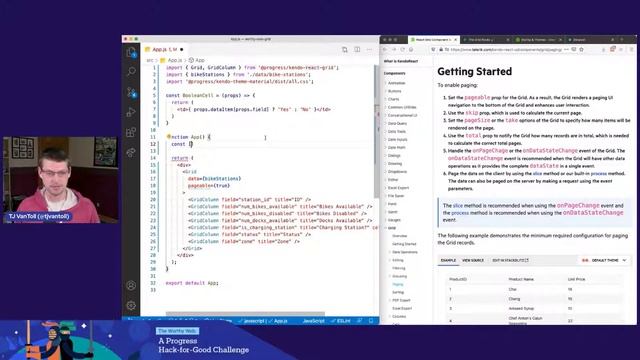
Task: Expand Animation in docs sidebar
Action: (396, 83)
